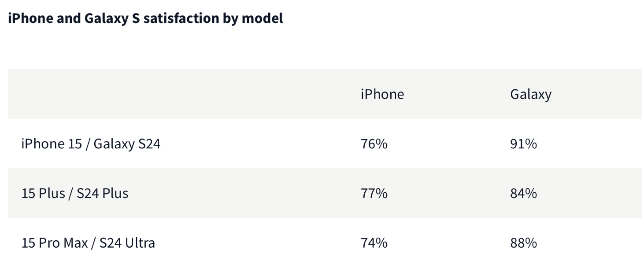Select the 88% Galaxy S24 Ultra value
This screenshot has width=644, height=264.
click(523, 243)
